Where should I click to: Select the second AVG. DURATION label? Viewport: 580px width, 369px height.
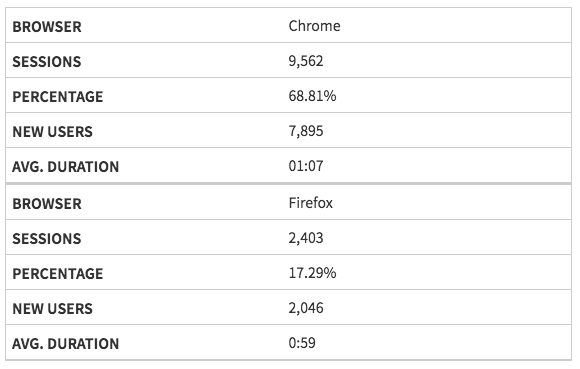[65, 344]
